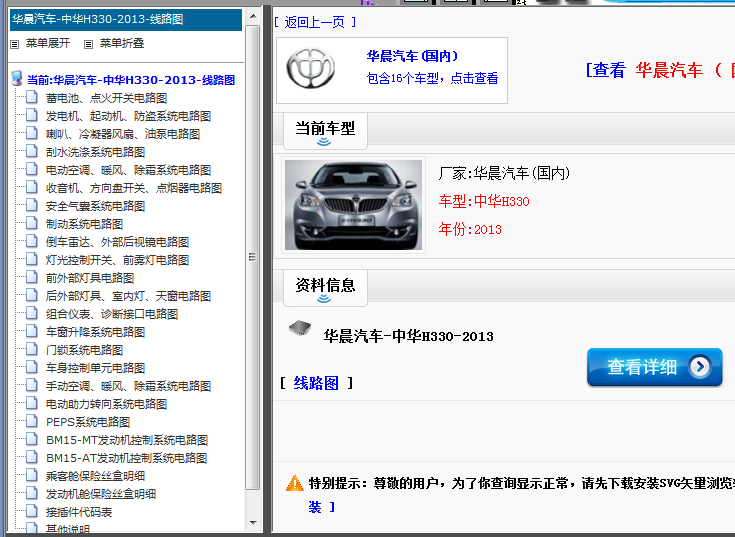Screen dimensions: 735x537
Task: Click the computer icon beside 当前:华晨汽车
Action: coord(17,79)
